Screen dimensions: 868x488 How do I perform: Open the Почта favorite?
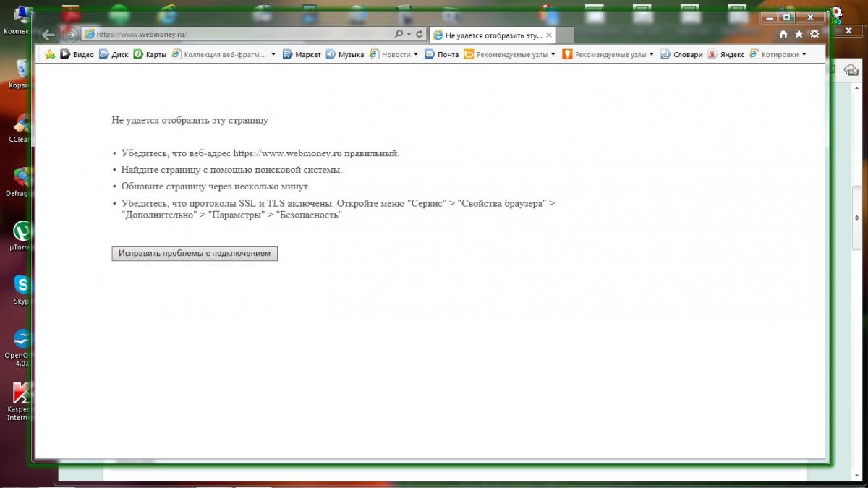pyautogui.click(x=442, y=54)
